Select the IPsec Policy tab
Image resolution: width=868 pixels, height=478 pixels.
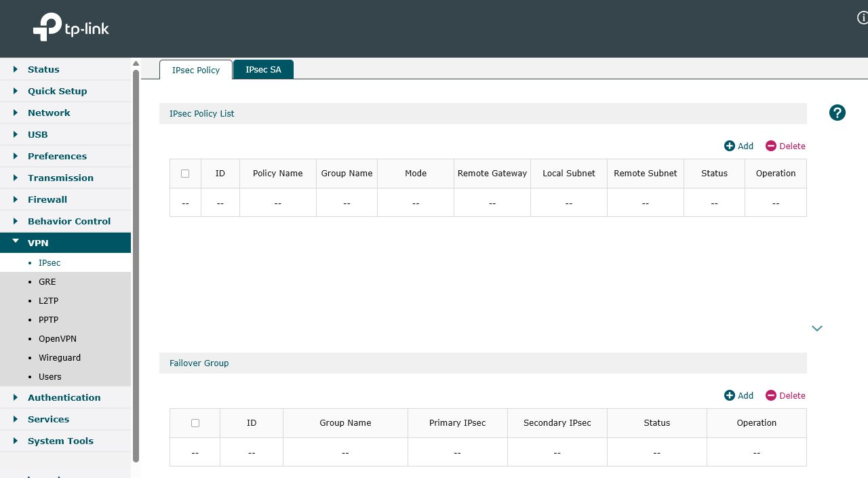pyautogui.click(x=196, y=70)
